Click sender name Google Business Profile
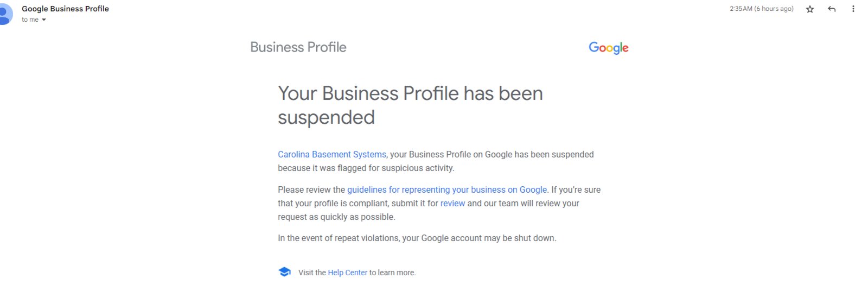868x291 pixels. (65, 9)
